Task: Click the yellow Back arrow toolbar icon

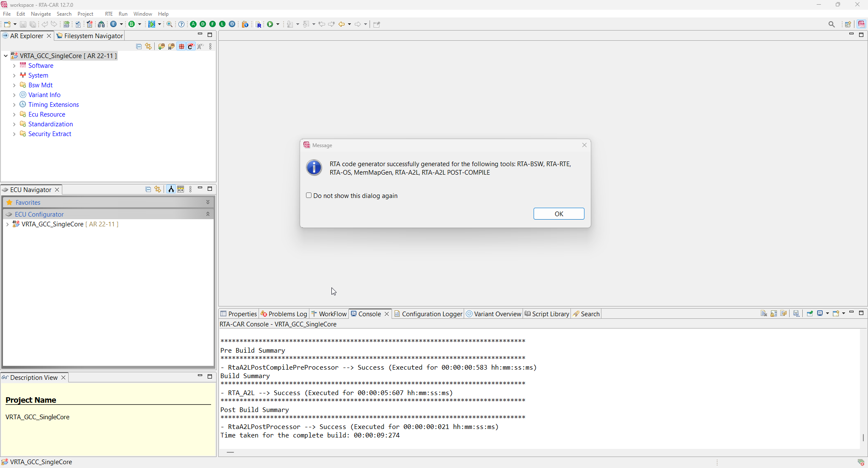Action: coord(342,24)
